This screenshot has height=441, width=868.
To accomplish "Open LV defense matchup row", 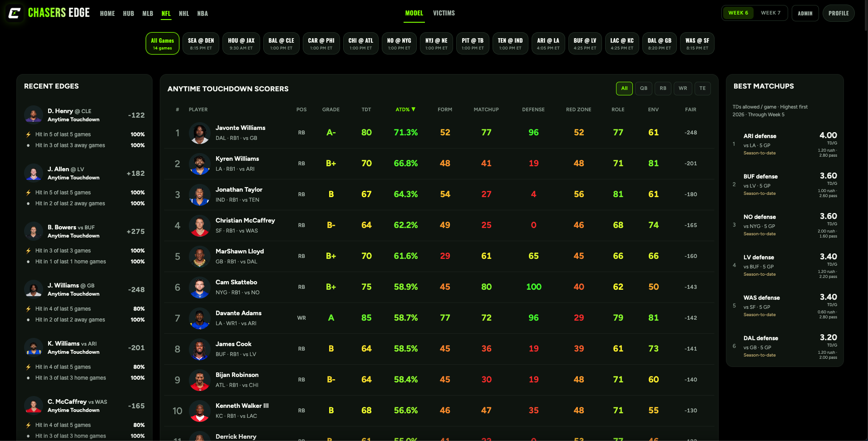I will [x=784, y=266].
